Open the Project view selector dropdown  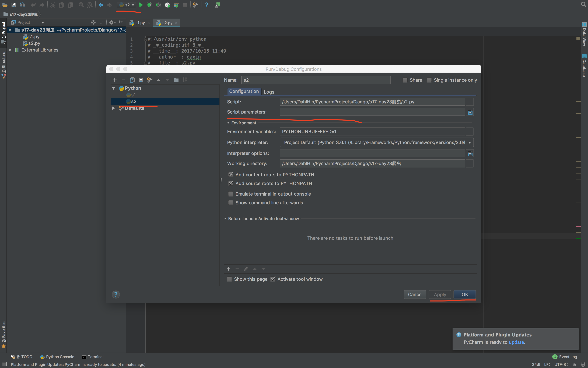(x=43, y=23)
